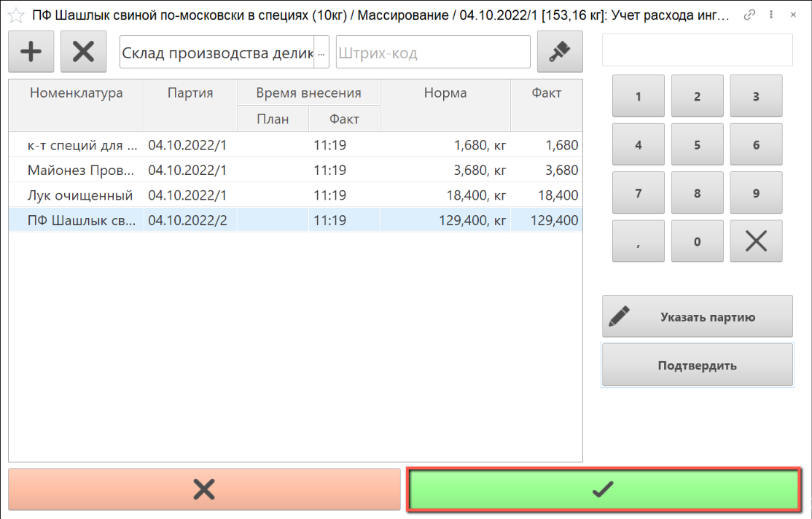Open the three-dot more options menu
Image resolution: width=812 pixels, height=519 pixels.
(x=771, y=15)
